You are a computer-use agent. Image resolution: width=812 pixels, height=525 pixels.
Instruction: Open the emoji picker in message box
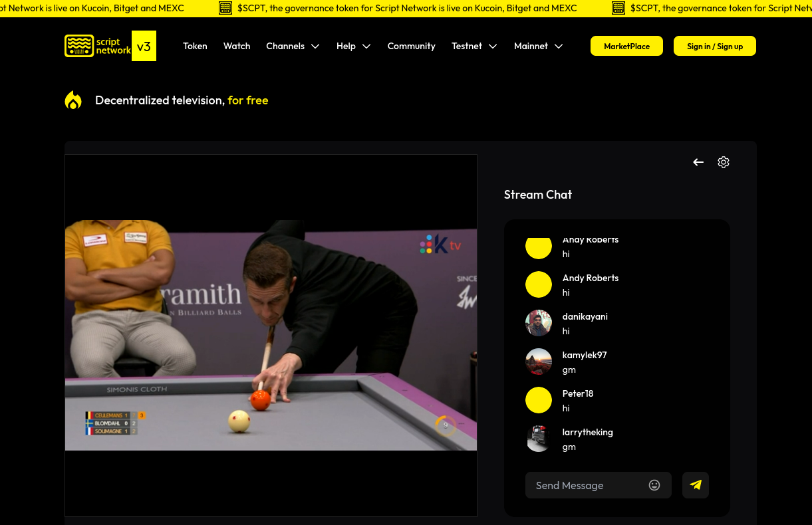654,485
